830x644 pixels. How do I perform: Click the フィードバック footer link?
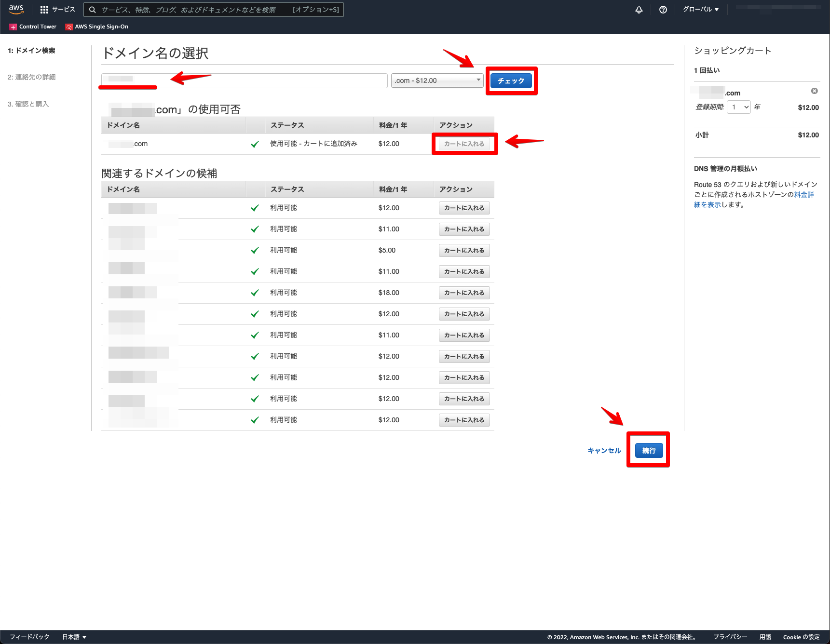29,637
